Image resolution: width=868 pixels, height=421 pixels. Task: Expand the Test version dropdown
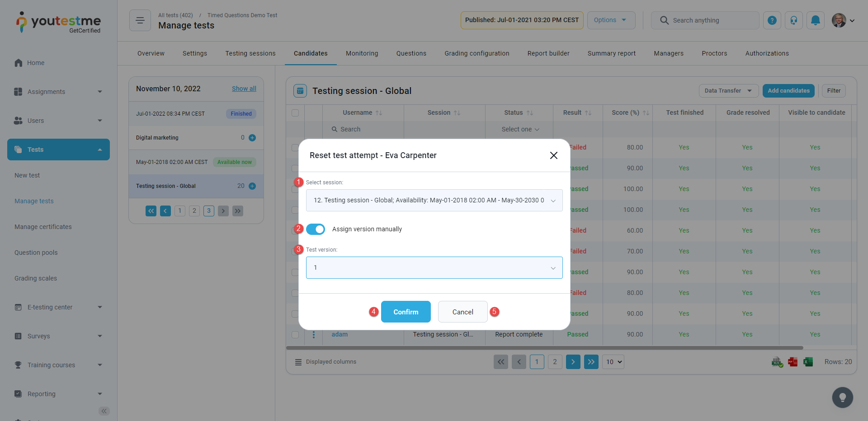click(x=434, y=268)
